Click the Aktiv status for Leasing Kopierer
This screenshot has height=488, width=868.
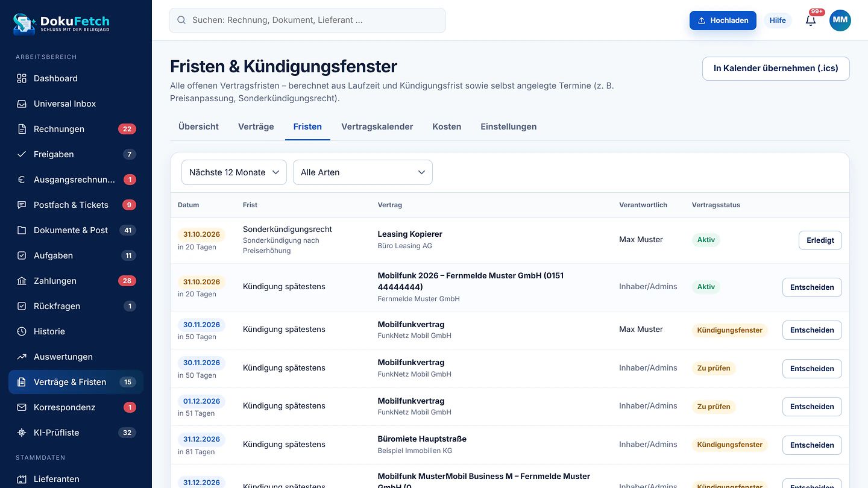coord(706,240)
